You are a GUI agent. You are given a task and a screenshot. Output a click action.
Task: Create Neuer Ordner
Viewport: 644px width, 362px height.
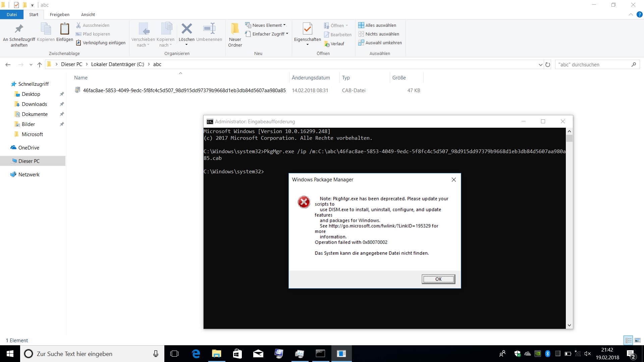tap(235, 35)
